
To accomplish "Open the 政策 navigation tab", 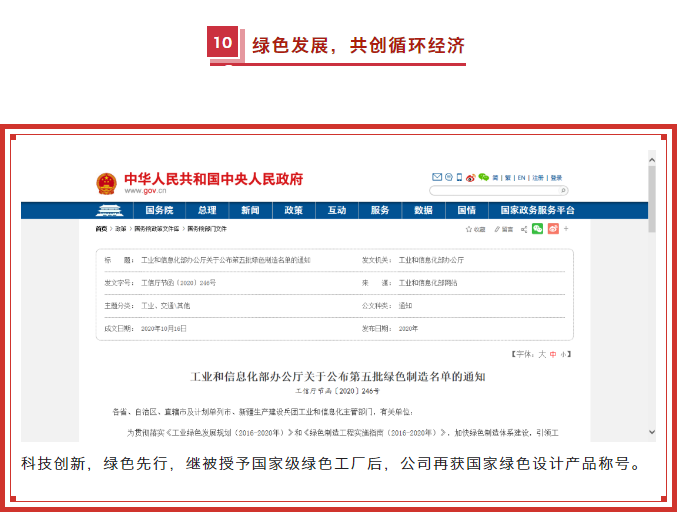I will (x=293, y=211).
